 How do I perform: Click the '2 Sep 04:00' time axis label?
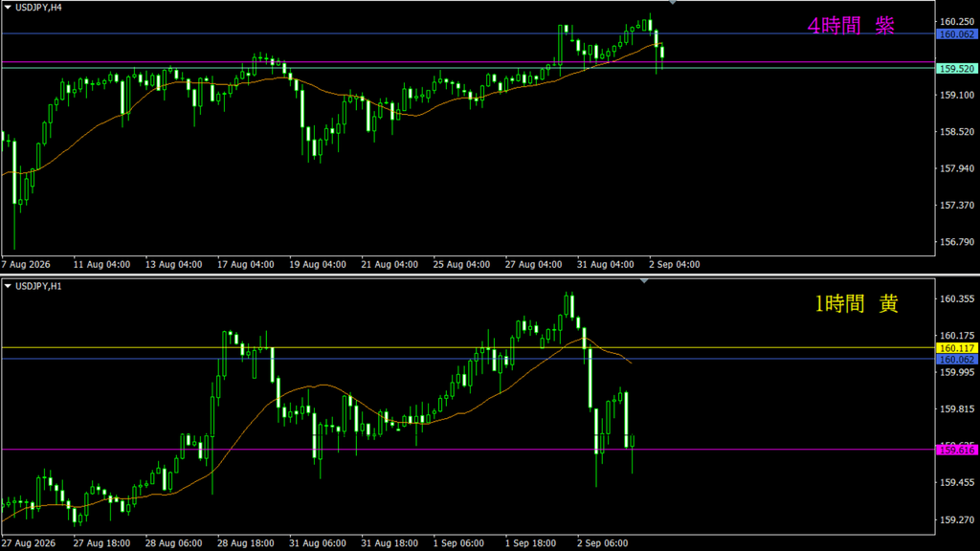coord(675,264)
